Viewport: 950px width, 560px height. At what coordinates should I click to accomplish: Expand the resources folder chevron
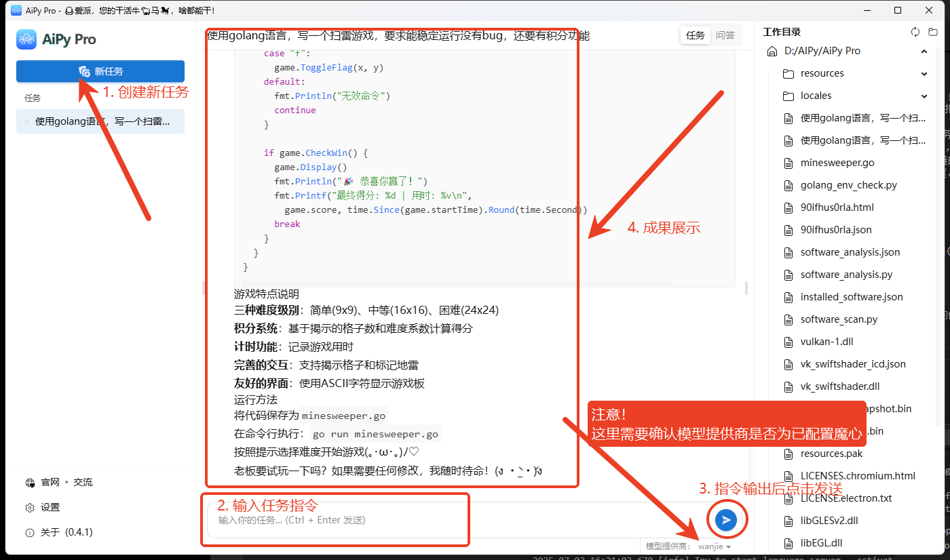(x=924, y=73)
